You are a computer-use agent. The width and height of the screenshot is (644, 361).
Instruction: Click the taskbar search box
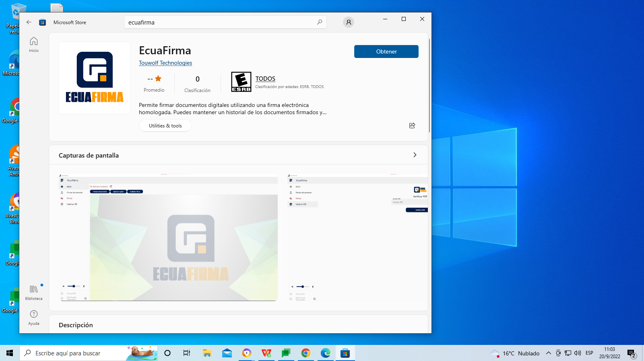click(x=89, y=353)
